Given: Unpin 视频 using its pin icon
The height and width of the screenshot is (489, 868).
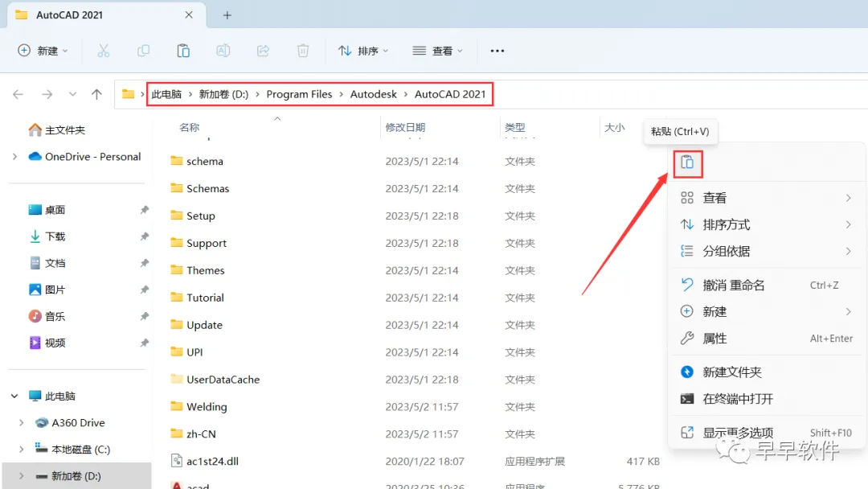Looking at the screenshot, I should point(145,343).
